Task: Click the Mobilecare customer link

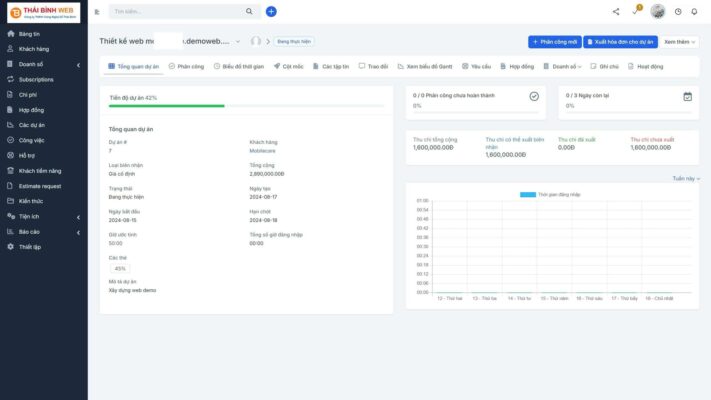Action: (x=262, y=151)
